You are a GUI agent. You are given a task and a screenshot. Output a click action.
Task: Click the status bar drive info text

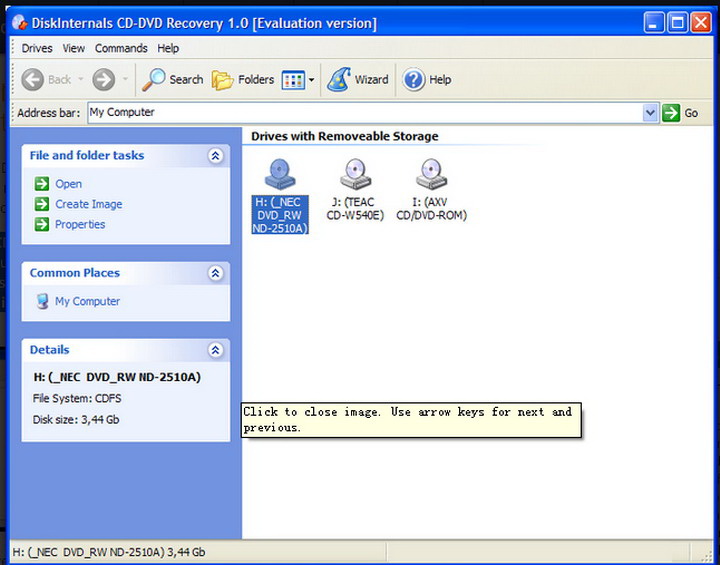109,552
